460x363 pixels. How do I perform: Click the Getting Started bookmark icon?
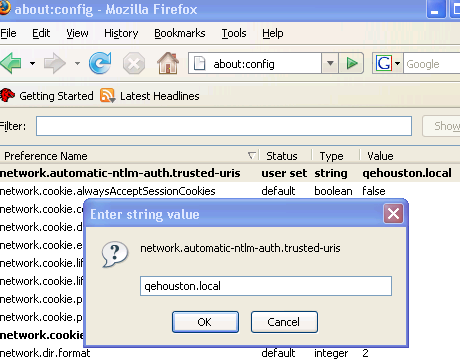click(8, 96)
